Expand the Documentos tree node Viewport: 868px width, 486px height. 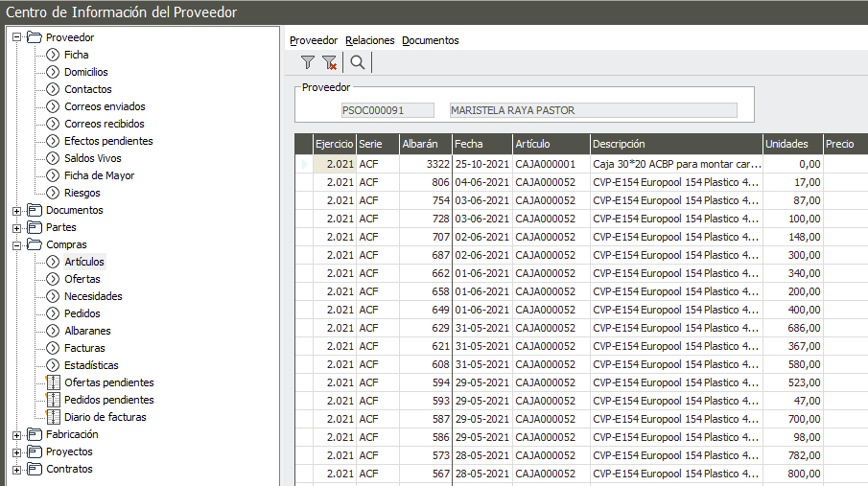pyautogui.click(x=16, y=210)
